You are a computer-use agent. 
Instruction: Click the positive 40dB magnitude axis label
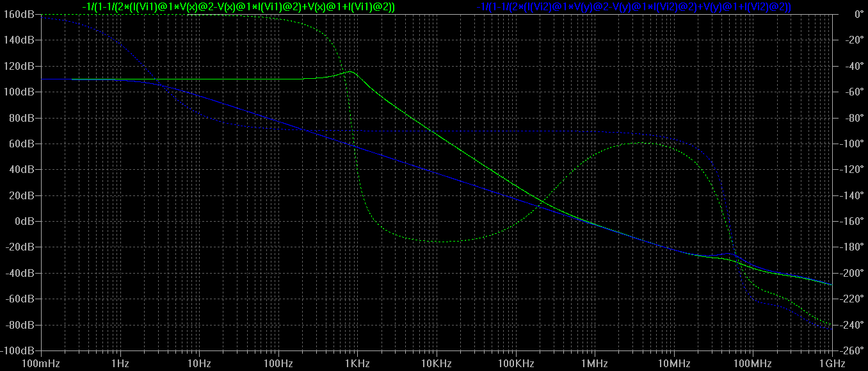(22, 170)
